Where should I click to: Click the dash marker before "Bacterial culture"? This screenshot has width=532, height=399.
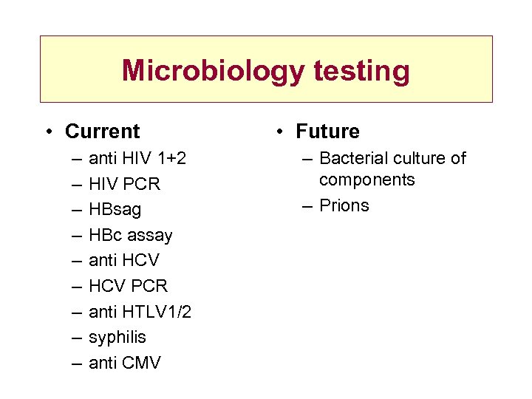(x=308, y=158)
